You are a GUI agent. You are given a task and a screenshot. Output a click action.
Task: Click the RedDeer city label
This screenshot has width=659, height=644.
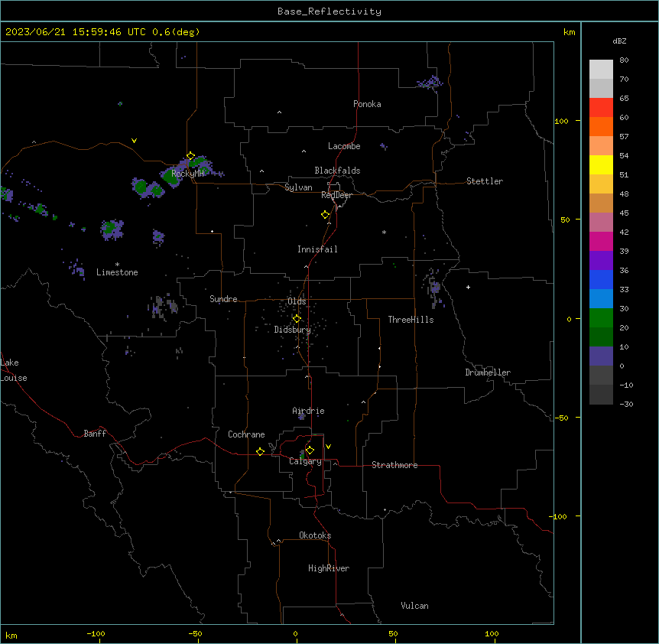coord(336,195)
